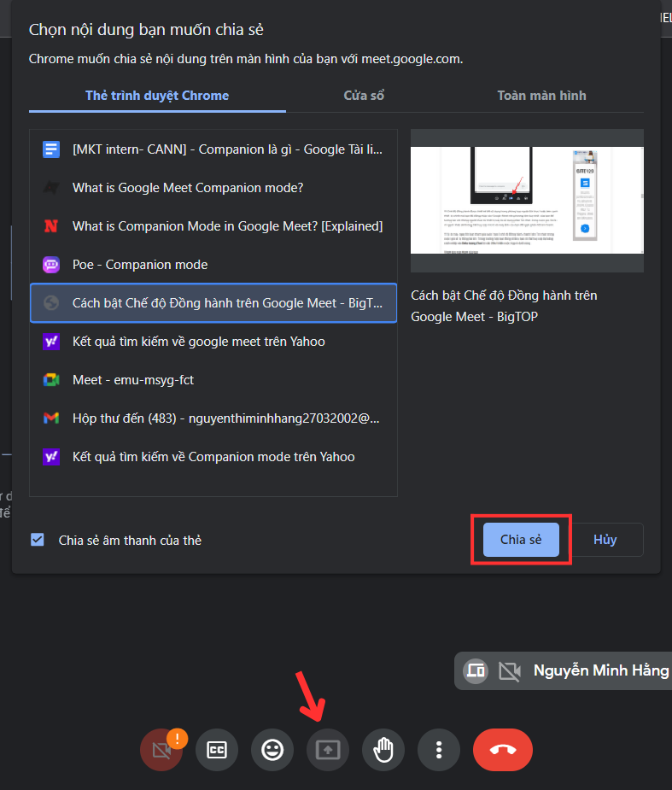
Task: Toggle closed captions button
Action: 217,750
